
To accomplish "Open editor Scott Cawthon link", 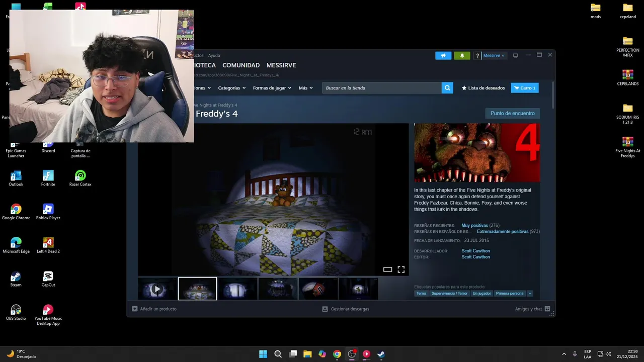I will [x=475, y=257].
